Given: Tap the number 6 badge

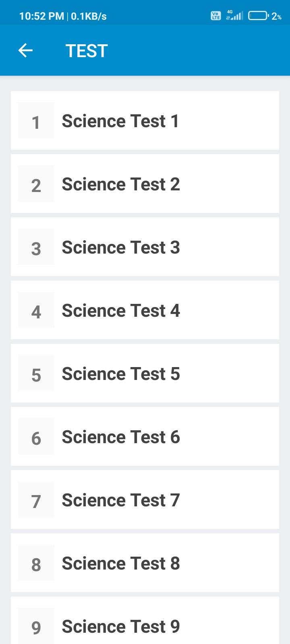Looking at the screenshot, I should pyautogui.click(x=36, y=437).
